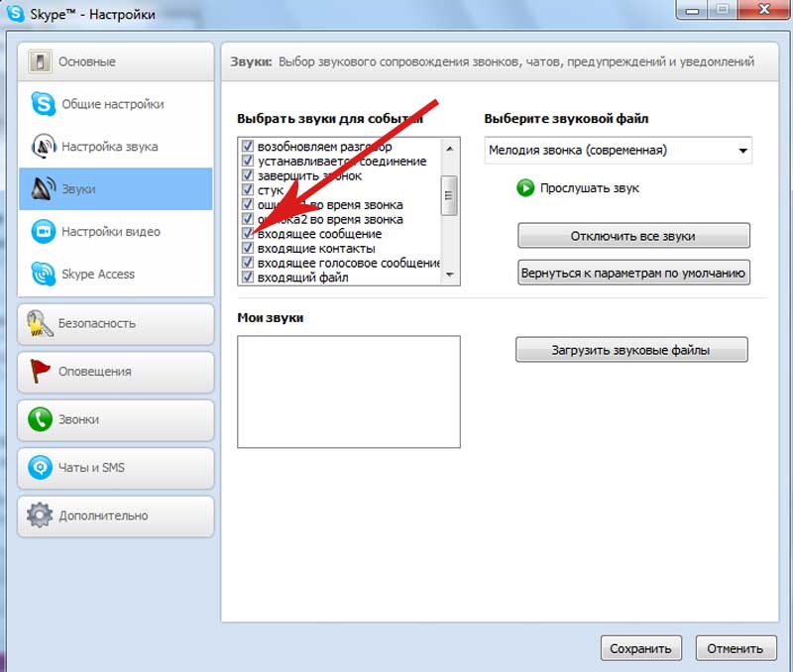
Task: Expand the Чаты и SMS section
Action: point(116,468)
